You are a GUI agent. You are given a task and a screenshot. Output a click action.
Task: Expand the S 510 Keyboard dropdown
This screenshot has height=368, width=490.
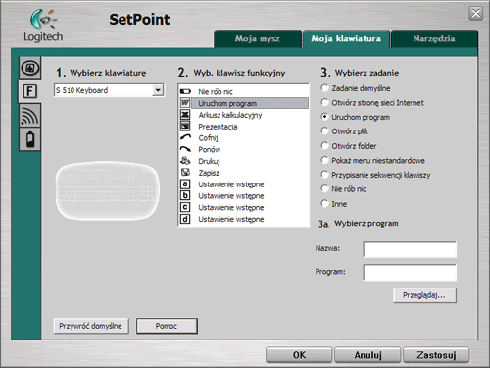click(158, 90)
